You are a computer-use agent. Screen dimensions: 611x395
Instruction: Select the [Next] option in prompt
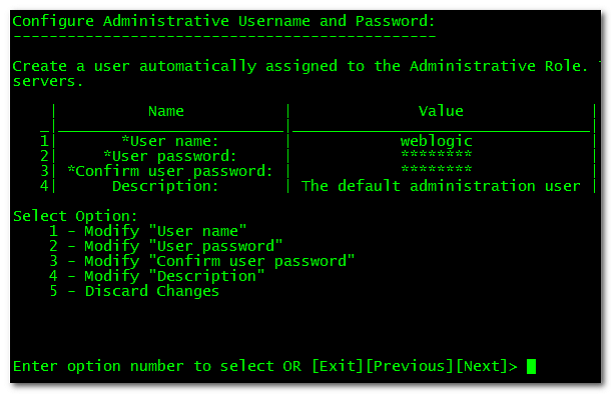click(482, 367)
